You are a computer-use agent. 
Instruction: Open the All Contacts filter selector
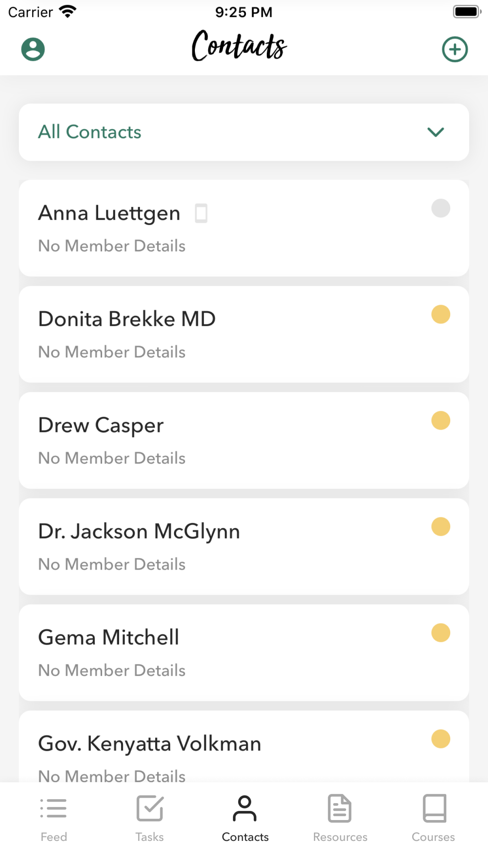(x=244, y=132)
